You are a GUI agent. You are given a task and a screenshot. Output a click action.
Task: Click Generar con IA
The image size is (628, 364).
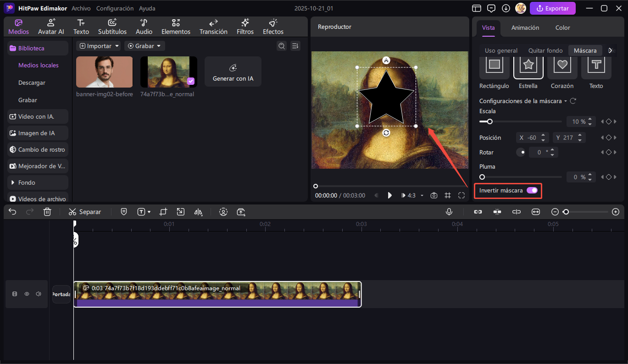(x=233, y=72)
